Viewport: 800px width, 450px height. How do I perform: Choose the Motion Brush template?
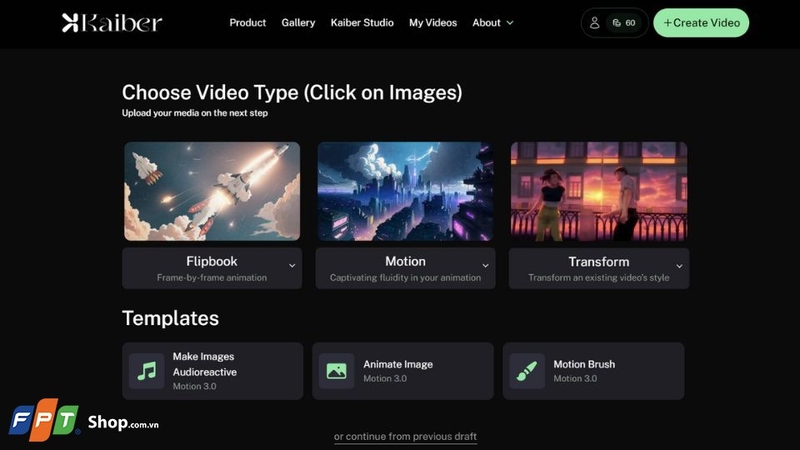(593, 371)
